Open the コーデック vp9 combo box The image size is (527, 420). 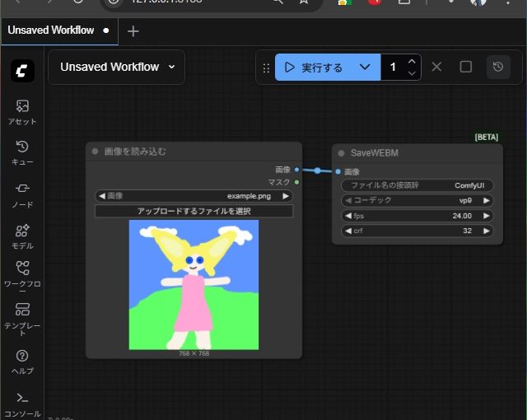[417, 201]
